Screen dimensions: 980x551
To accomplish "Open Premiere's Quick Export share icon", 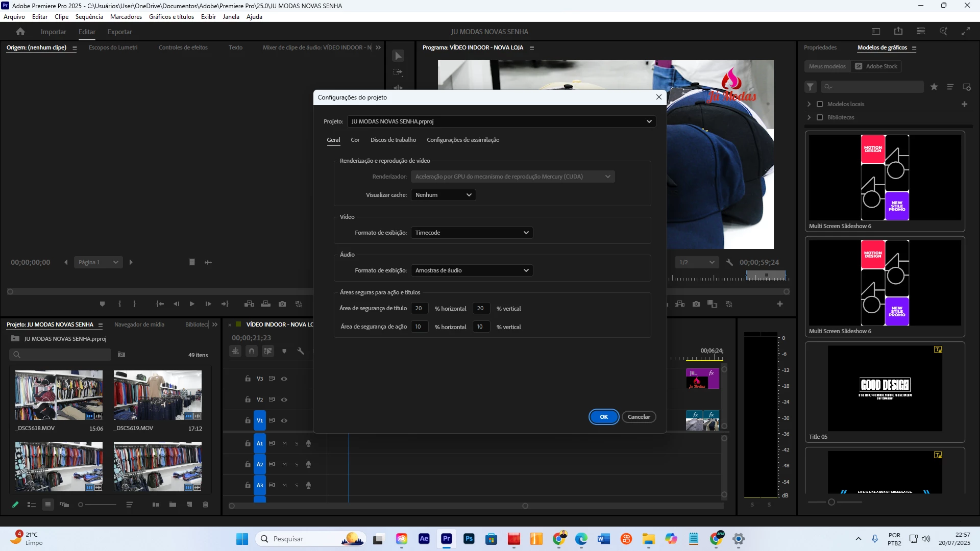I will [898, 31].
